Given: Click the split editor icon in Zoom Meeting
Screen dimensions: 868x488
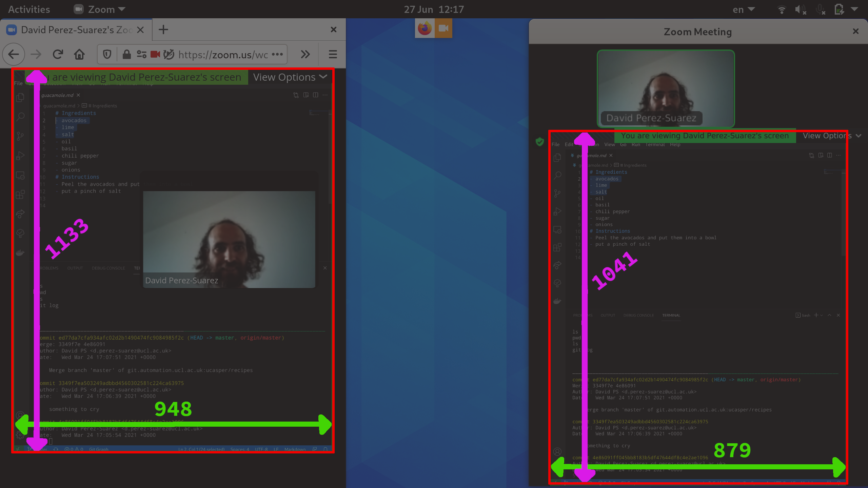Looking at the screenshot, I should click(829, 156).
